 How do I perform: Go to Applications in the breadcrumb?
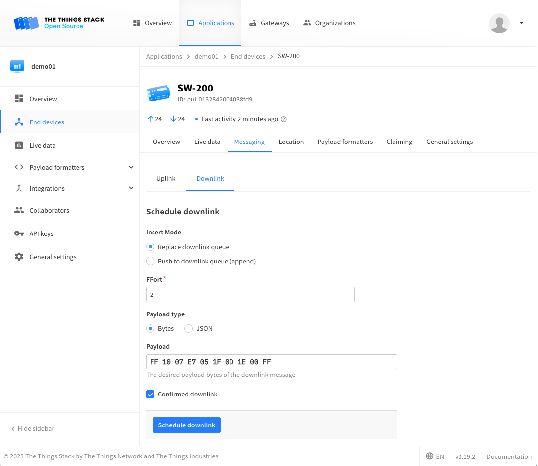tap(164, 56)
